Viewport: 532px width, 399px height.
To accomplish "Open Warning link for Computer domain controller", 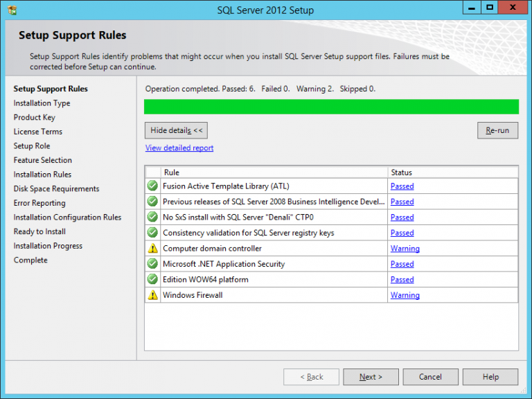I will click(x=405, y=249).
